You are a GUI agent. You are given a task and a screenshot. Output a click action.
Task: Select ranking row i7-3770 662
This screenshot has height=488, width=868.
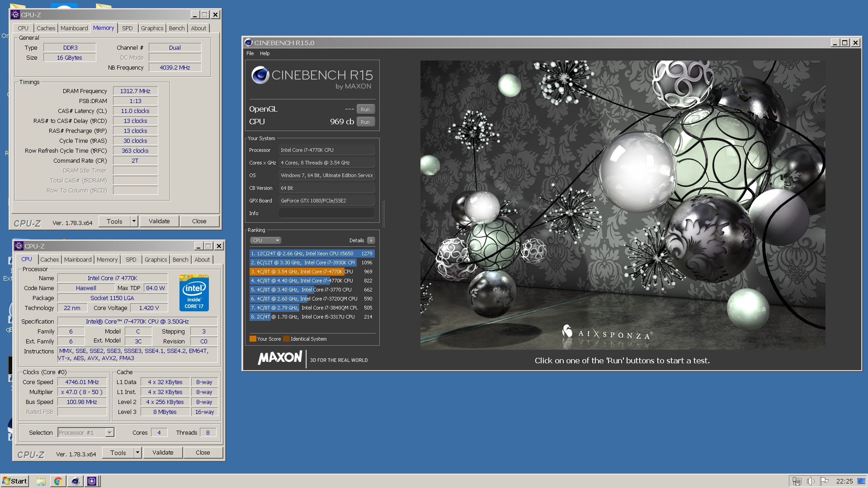click(312, 290)
